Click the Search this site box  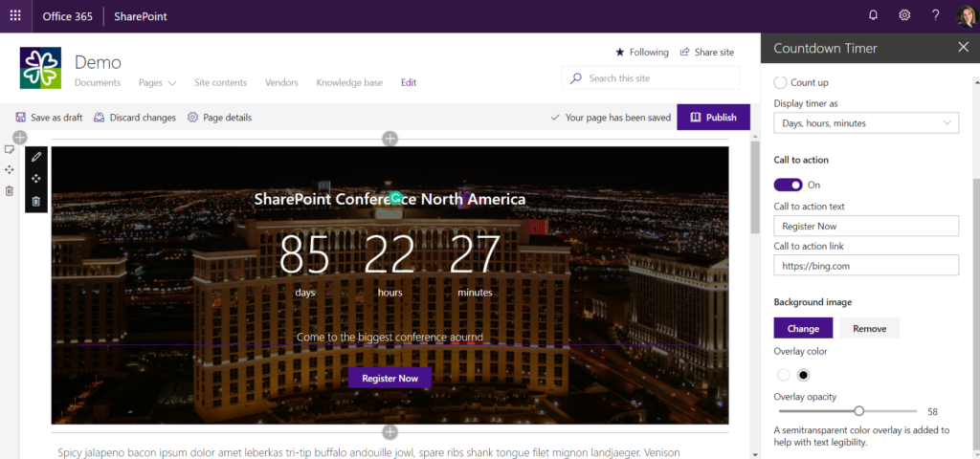(x=651, y=78)
